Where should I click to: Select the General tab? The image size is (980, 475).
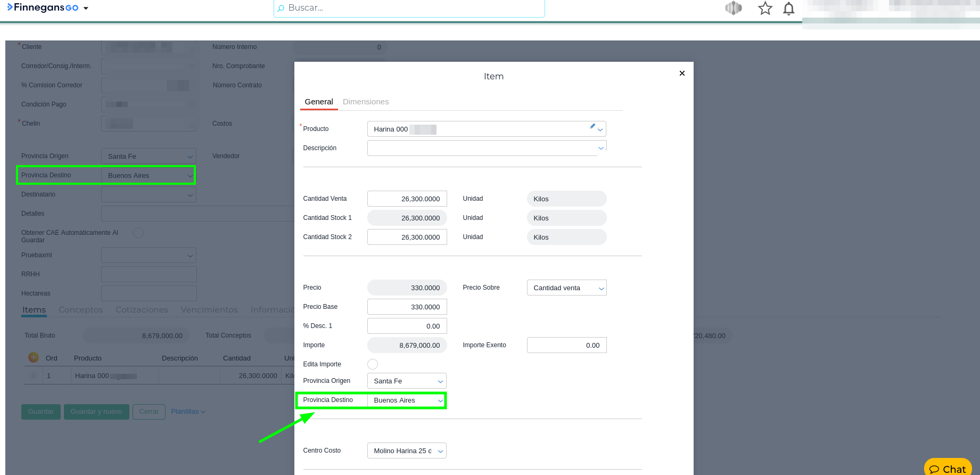tap(319, 102)
